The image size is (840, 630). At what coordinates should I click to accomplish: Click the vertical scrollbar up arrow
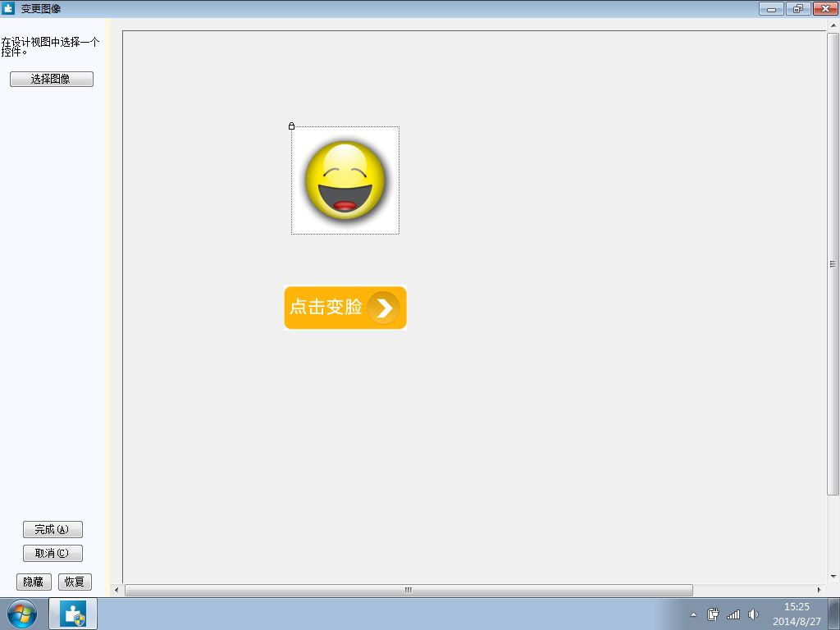tap(833, 25)
